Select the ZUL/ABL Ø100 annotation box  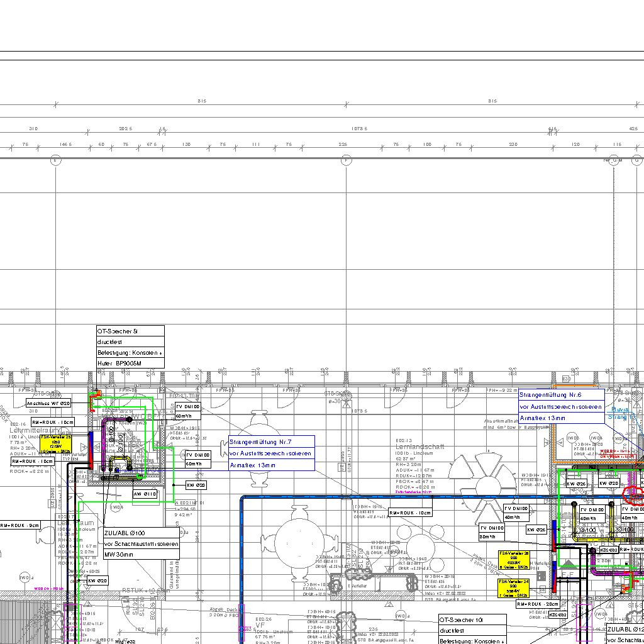click(x=142, y=543)
